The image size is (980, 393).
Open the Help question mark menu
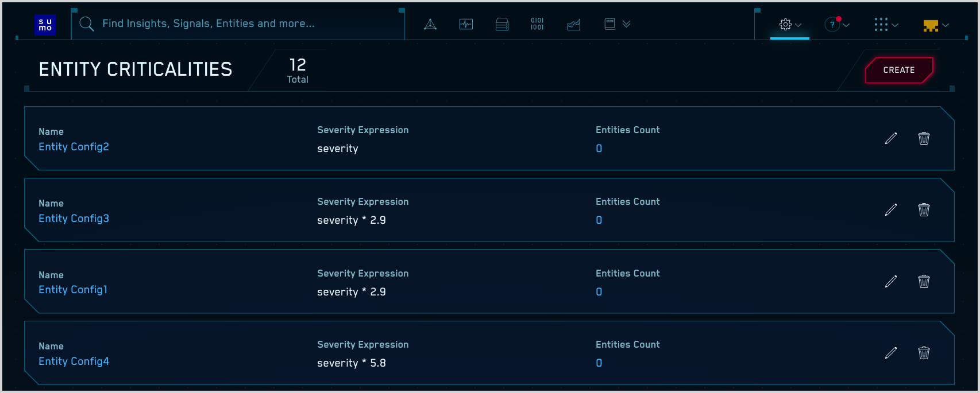[x=836, y=25]
